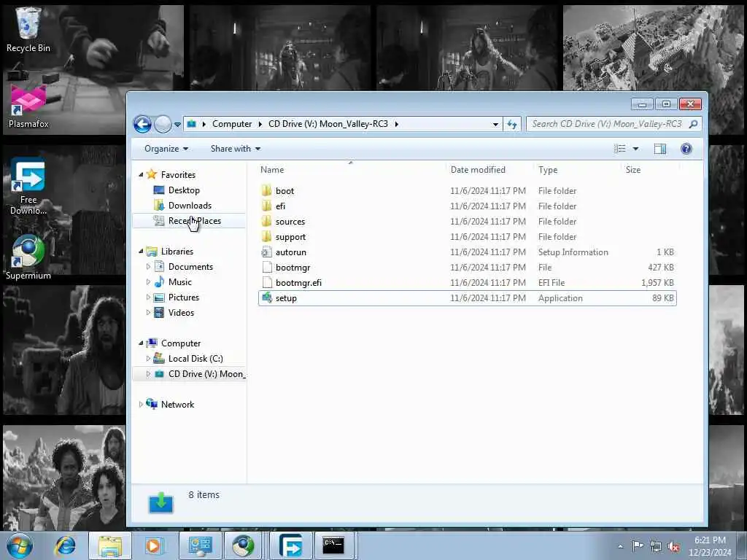Viewport: 747px width, 560px height.
Task: Click the muted volume tray icon
Action: coord(673,546)
